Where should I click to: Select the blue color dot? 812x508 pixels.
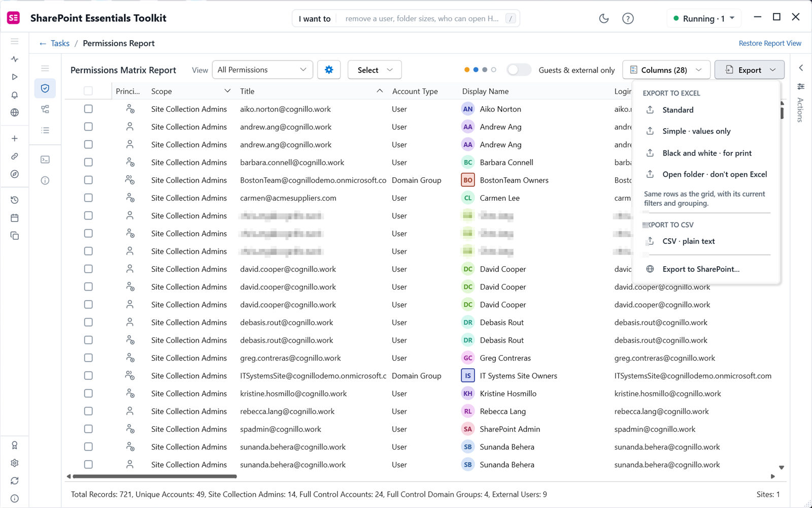pos(476,70)
